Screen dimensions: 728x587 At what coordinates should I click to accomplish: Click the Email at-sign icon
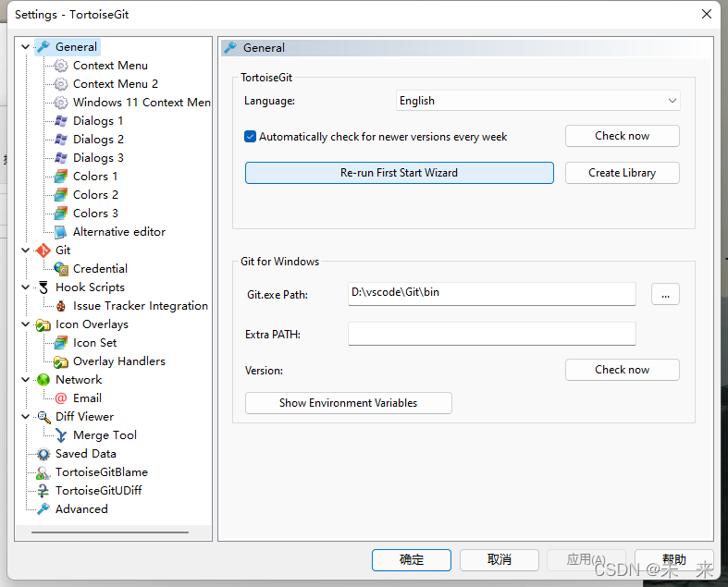point(61,398)
